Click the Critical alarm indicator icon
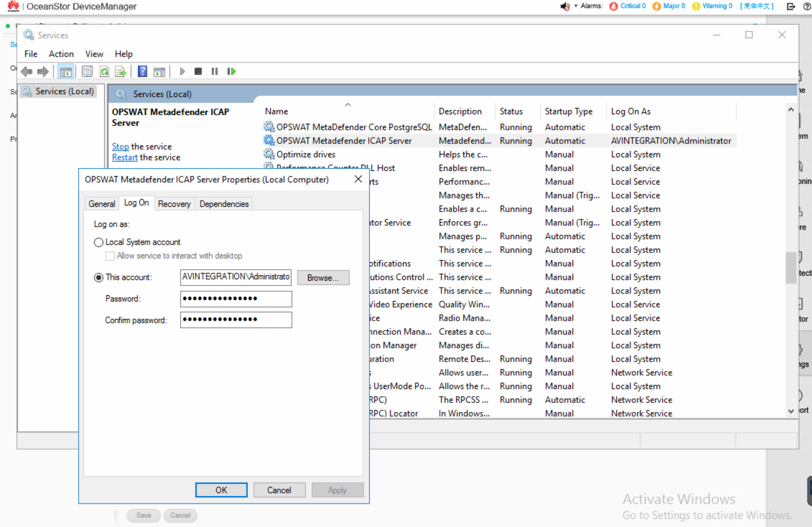 [613, 6]
